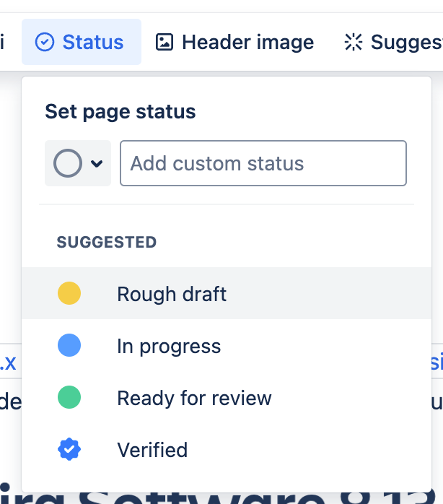Choose the In progress status option
Viewport: 443px width, 504px height.
pyautogui.click(x=169, y=346)
